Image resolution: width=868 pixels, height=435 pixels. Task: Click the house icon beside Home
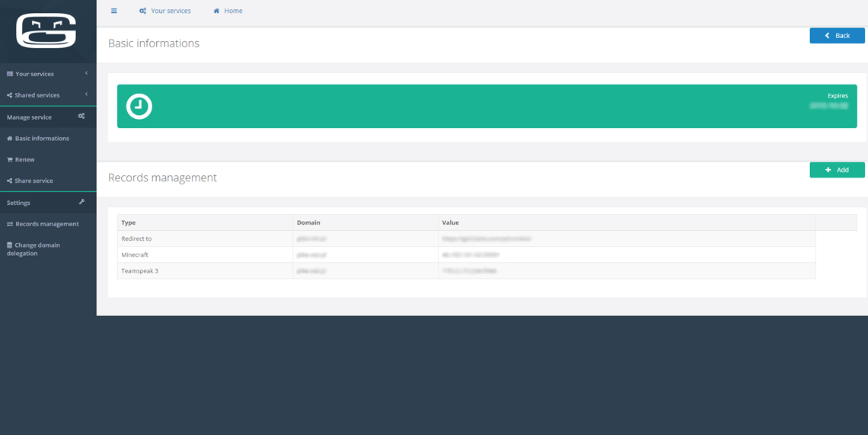216,11
